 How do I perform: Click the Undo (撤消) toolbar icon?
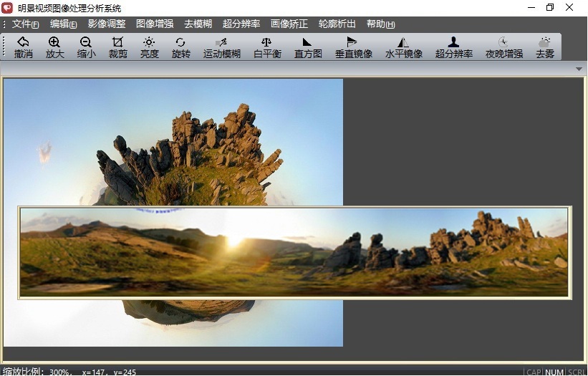pyautogui.click(x=24, y=47)
